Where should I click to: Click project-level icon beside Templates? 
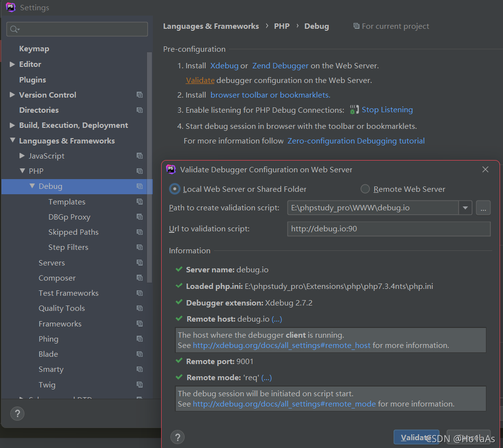140,202
